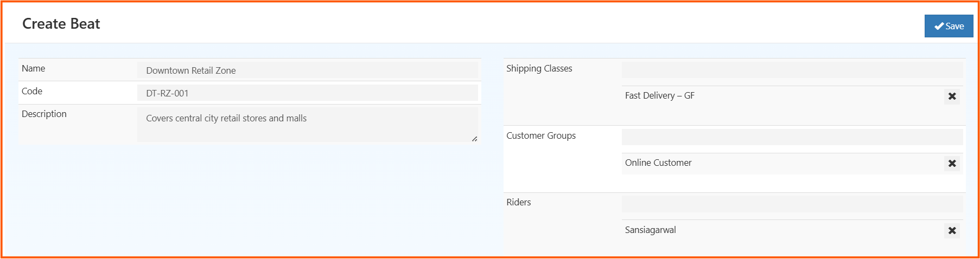Click the Shipping Classes label
980x259 pixels.
click(x=539, y=69)
